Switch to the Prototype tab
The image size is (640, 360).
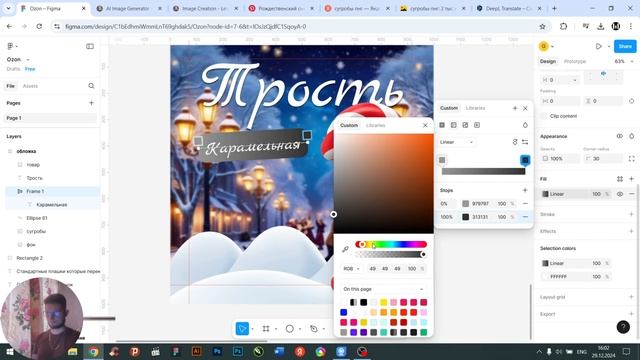[575, 61]
